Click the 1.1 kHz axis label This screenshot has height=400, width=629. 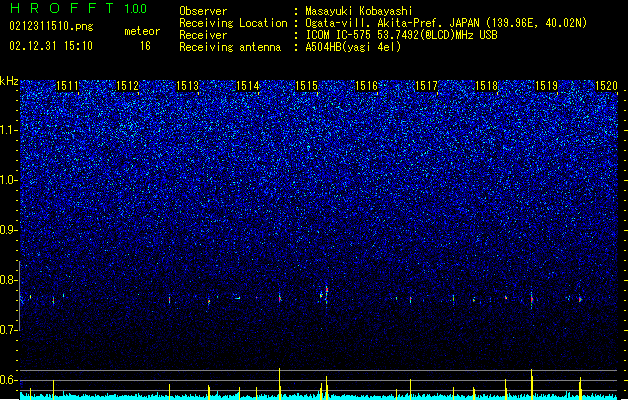[9, 130]
